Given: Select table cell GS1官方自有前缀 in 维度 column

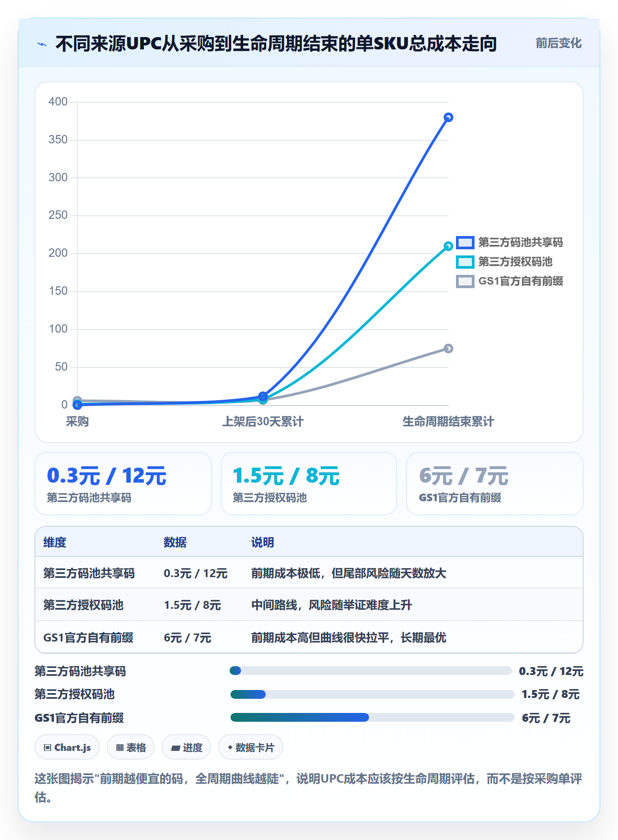Looking at the screenshot, I should (88, 637).
